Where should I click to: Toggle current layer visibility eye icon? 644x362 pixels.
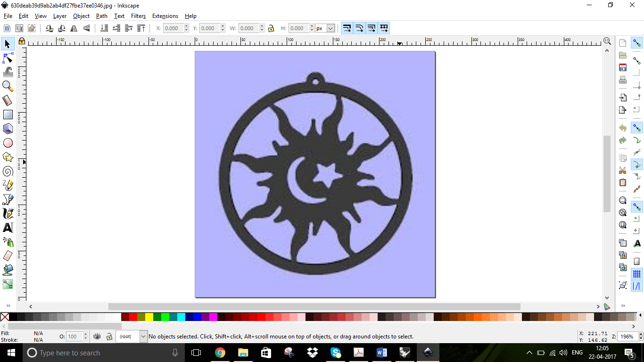click(x=97, y=337)
